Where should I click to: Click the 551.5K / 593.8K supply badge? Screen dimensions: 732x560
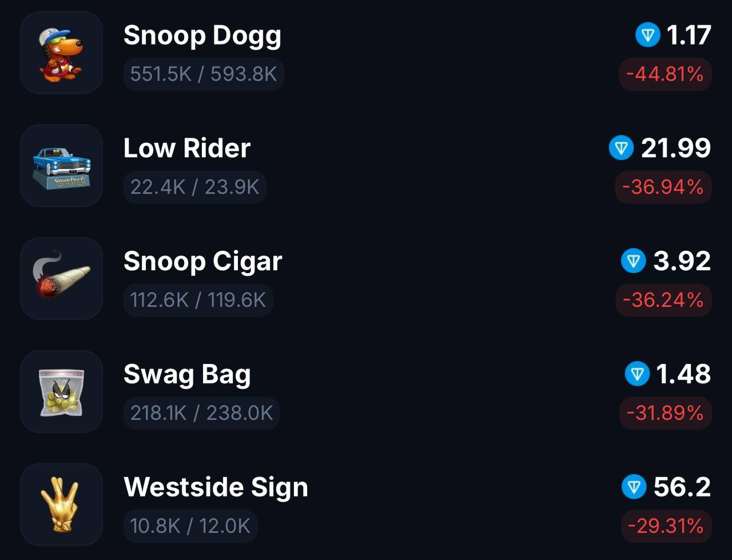pos(204,74)
